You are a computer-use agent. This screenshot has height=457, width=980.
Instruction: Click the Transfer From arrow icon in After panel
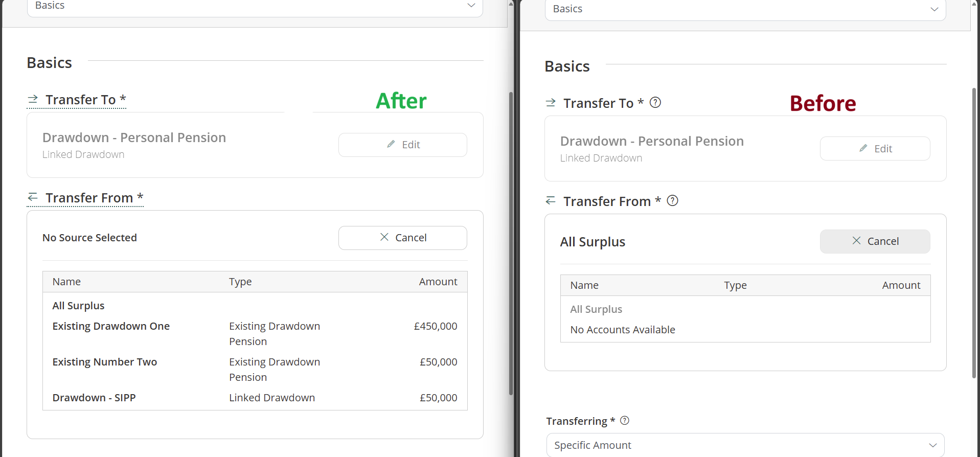pyautogui.click(x=33, y=197)
